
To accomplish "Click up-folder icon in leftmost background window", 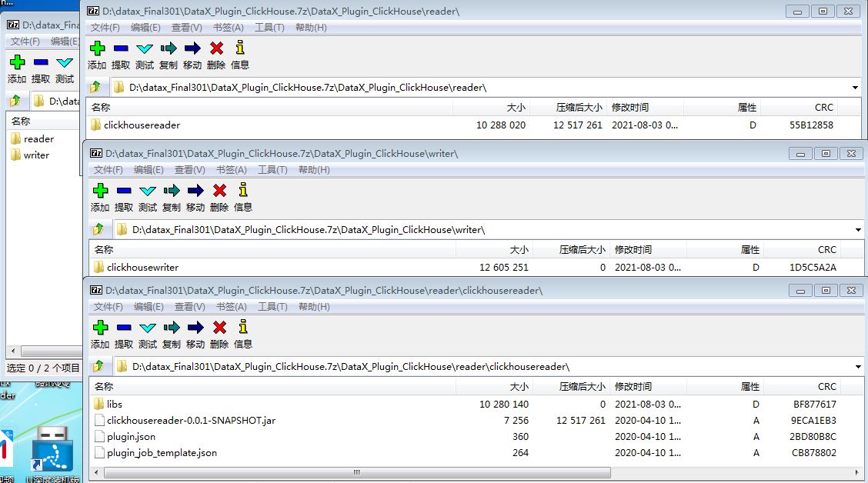I will [x=15, y=101].
